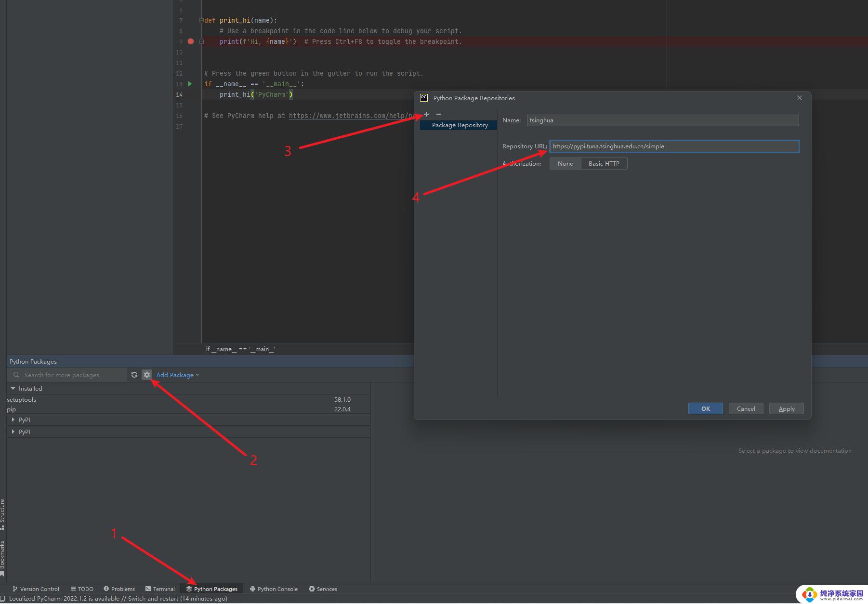Run script from the green gutter arrow
Screen dimensions: 868x604
tap(190, 84)
